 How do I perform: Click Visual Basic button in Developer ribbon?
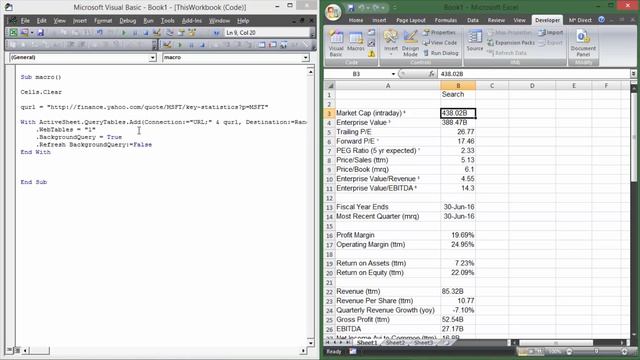coord(336,44)
